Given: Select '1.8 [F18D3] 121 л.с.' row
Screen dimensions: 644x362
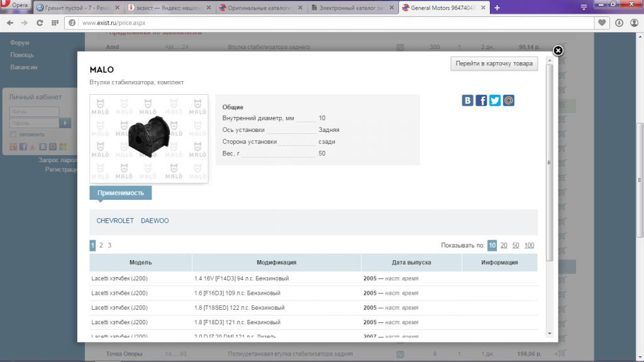Looking at the screenshot, I should click(x=313, y=322).
